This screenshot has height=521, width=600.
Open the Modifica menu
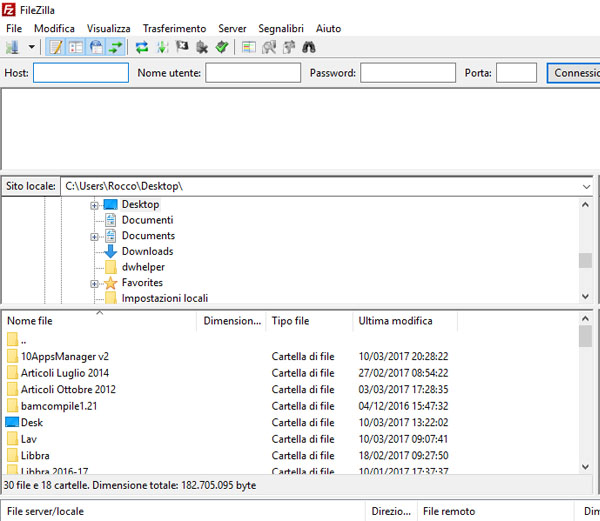point(54,29)
